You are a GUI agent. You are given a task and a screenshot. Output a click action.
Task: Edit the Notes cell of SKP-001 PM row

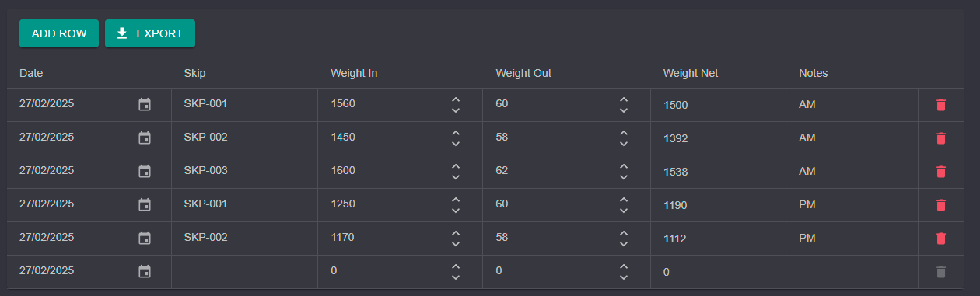click(x=852, y=204)
